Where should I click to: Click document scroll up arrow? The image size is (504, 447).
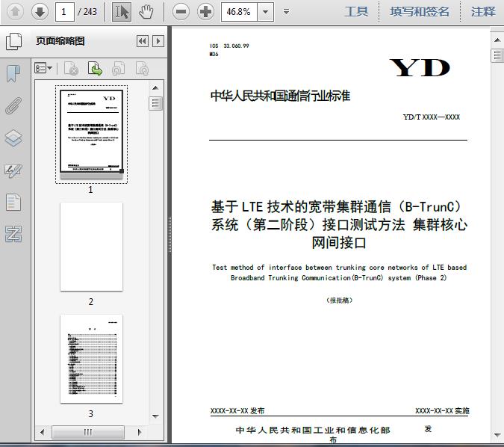pos(497,40)
